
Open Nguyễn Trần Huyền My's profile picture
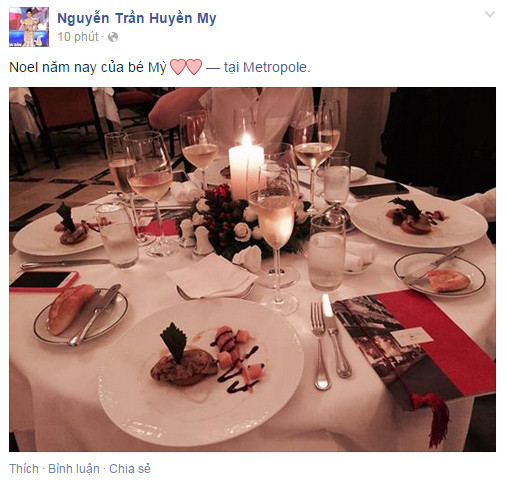pos(29,27)
